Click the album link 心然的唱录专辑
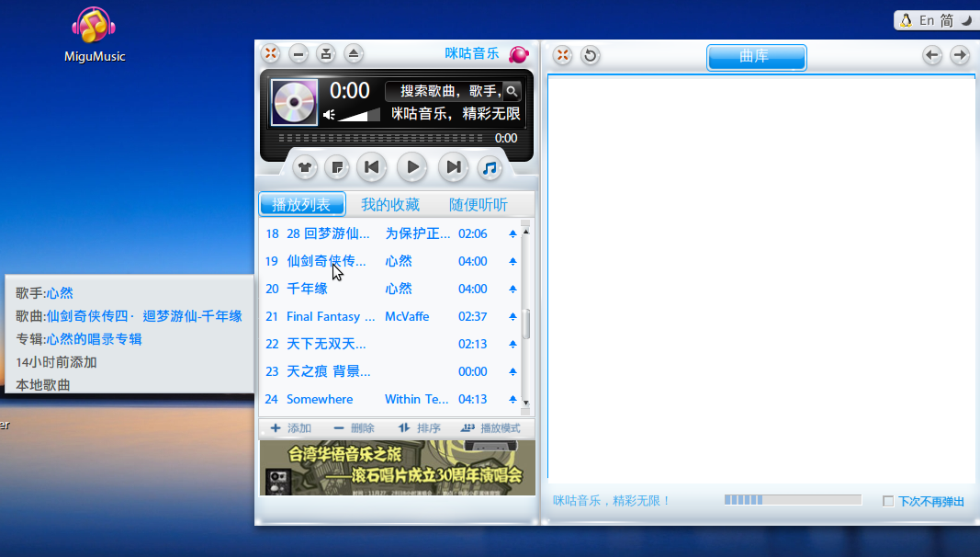Image resolution: width=980 pixels, height=557 pixels. coord(95,339)
